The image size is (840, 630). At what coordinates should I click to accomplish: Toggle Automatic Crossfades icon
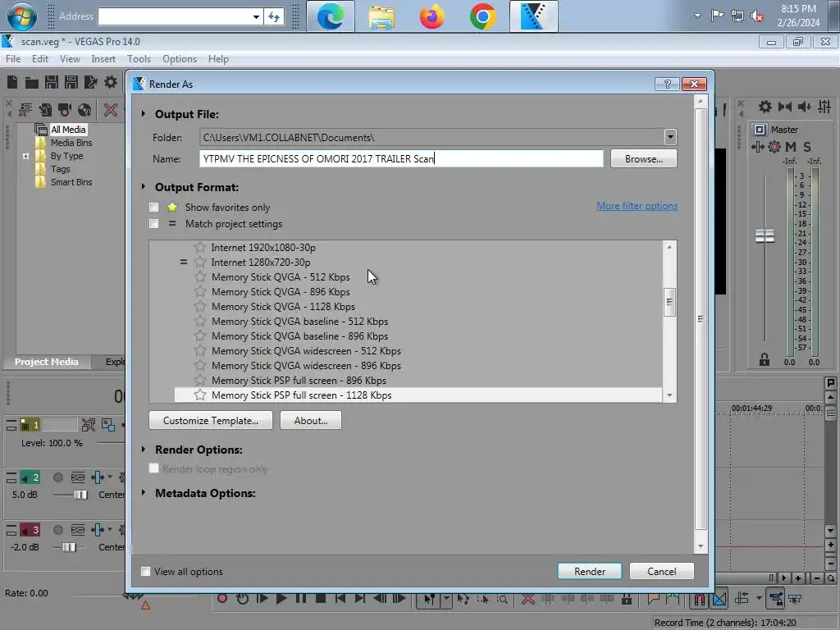tap(720, 599)
